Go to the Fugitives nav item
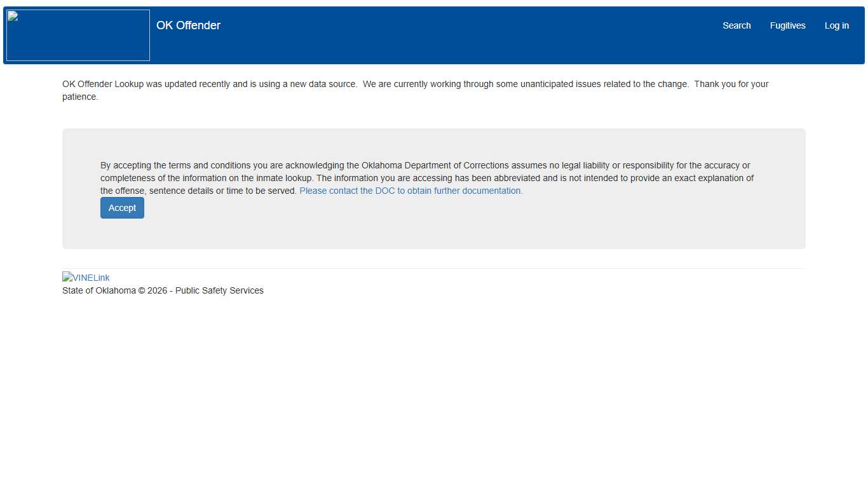The height and width of the screenshot is (488, 868). click(x=787, y=25)
